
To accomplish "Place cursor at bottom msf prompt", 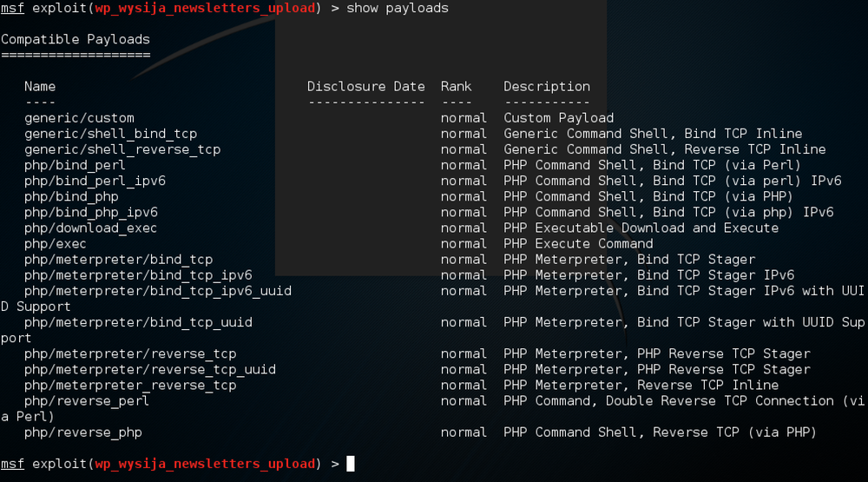I will coord(351,464).
